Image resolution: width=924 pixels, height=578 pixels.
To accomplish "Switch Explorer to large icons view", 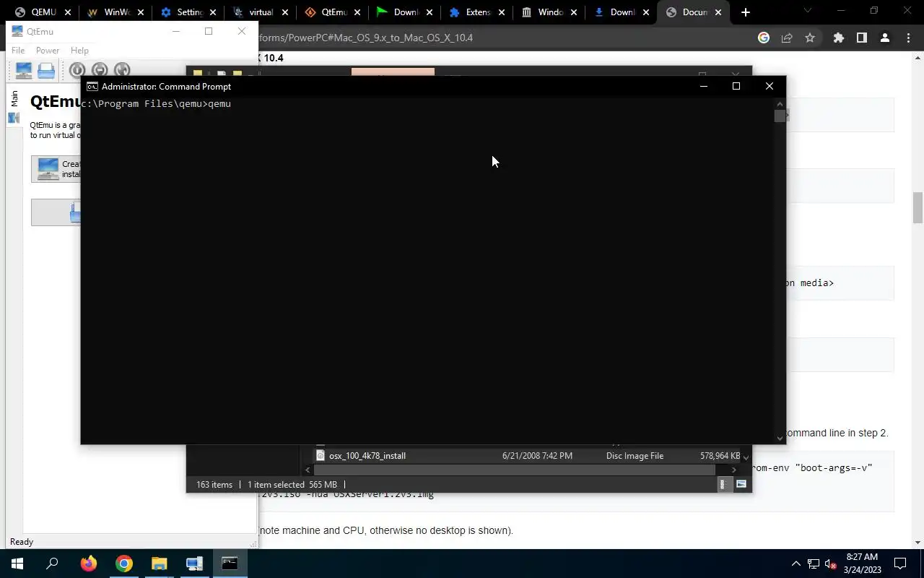I will click(x=741, y=485).
